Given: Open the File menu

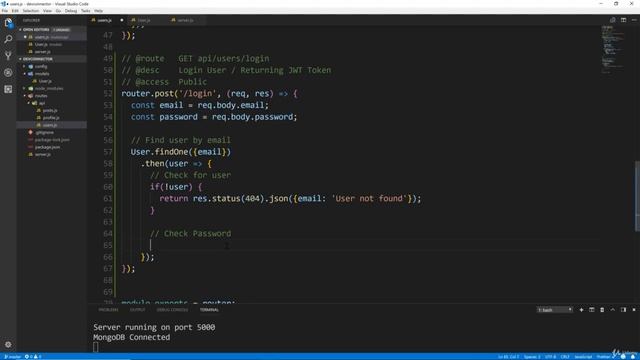Looking at the screenshot, I should [5, 11].
